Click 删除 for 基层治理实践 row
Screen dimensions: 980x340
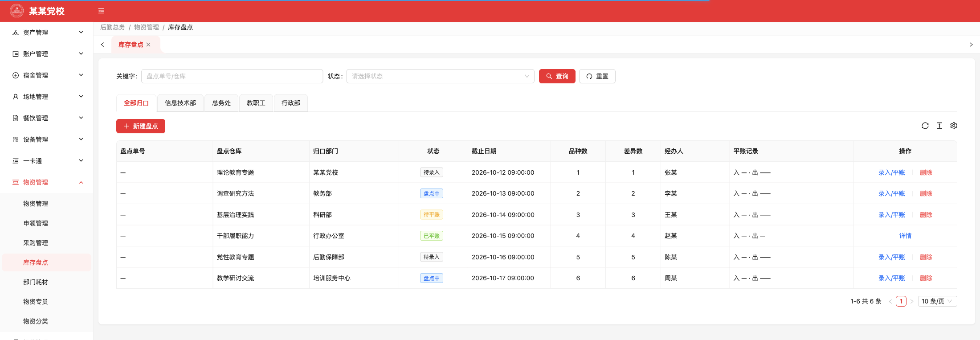tap(926, 215)
